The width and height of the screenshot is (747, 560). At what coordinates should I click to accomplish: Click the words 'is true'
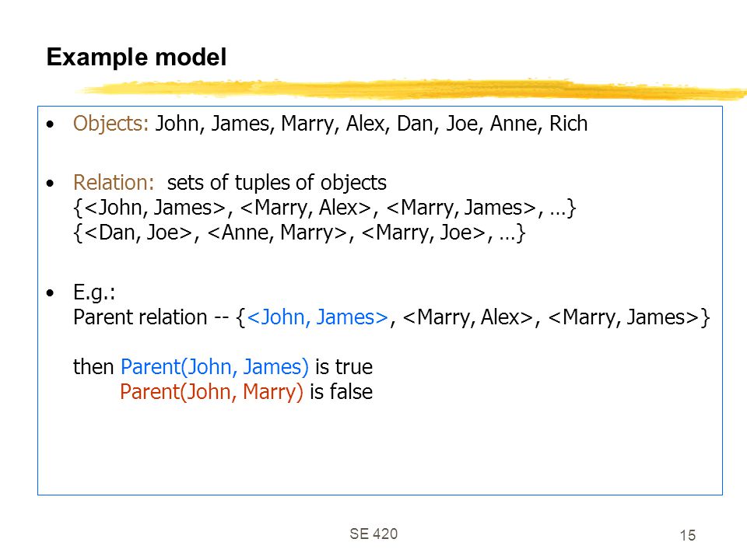[344, 366]
